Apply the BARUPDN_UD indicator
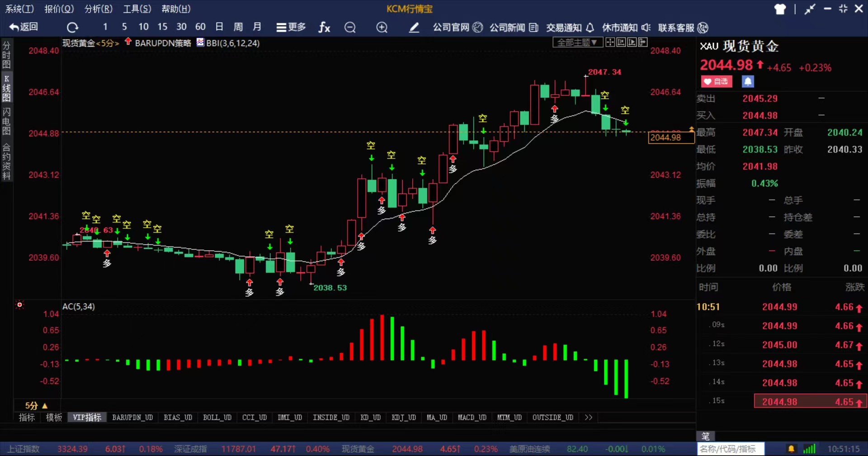This screenshot has height=456, width=868. tap(132, 417)
